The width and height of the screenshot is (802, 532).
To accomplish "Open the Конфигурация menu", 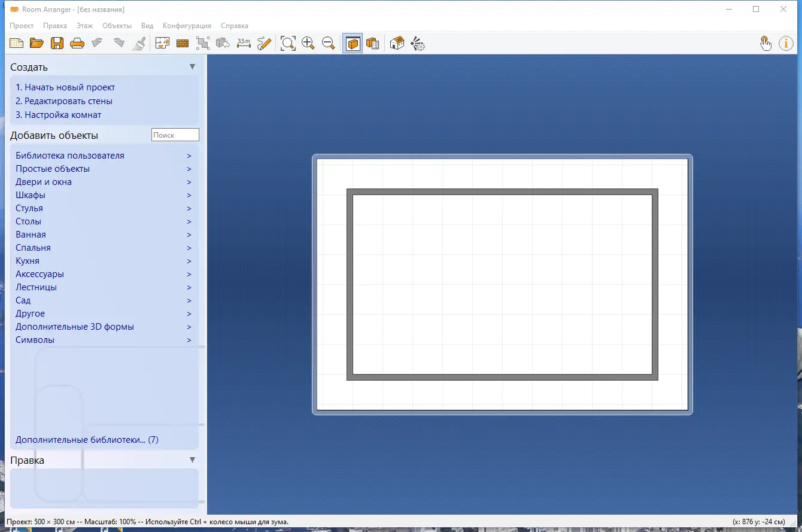I will 187,26.
